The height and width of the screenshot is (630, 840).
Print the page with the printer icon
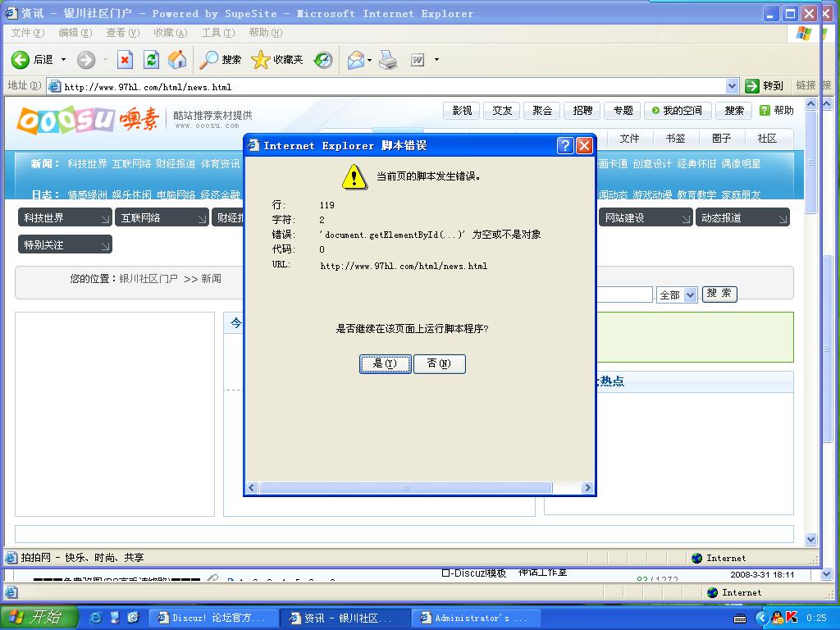[388, 59]
